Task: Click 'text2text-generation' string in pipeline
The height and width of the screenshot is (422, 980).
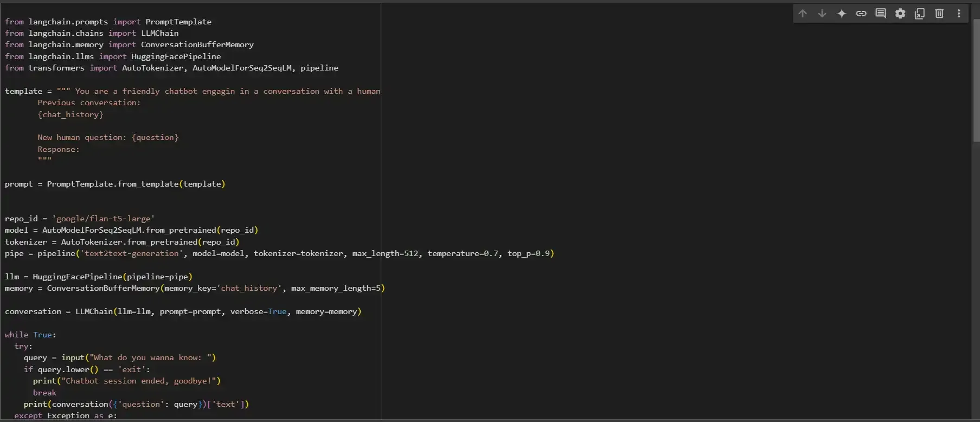Action: click(x=131, y=253)
